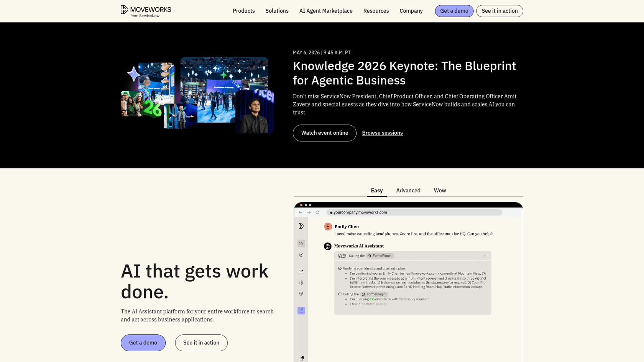This screenshot has height=362, width=644.
Task: Click the red dot in demo window
Action: (301, 205)
